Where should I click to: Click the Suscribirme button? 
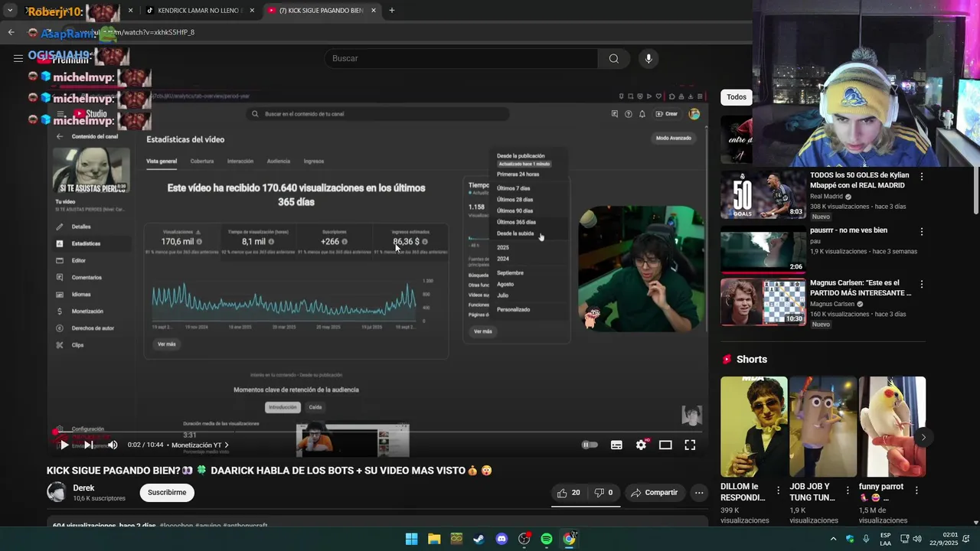(167, 493)
